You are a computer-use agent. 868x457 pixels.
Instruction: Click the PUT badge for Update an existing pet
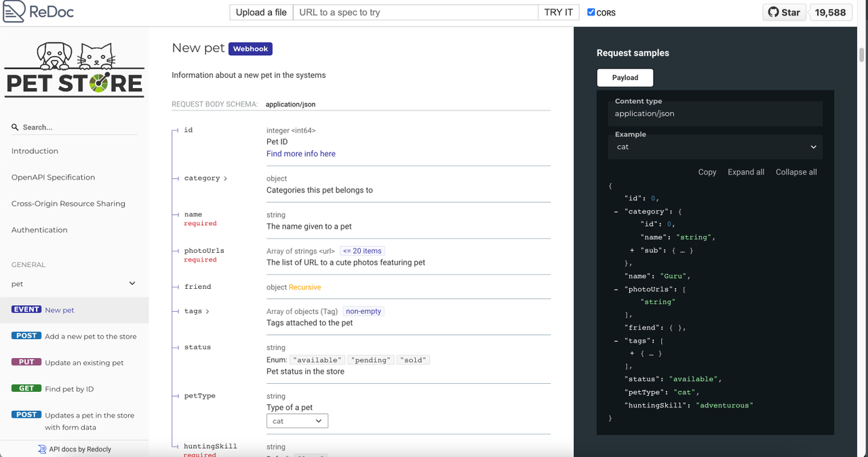[x=26, y=361]
